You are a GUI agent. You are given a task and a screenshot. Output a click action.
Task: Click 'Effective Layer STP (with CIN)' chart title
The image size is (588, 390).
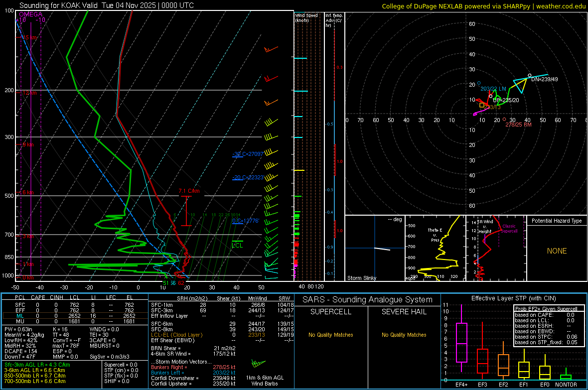point(514,298)
